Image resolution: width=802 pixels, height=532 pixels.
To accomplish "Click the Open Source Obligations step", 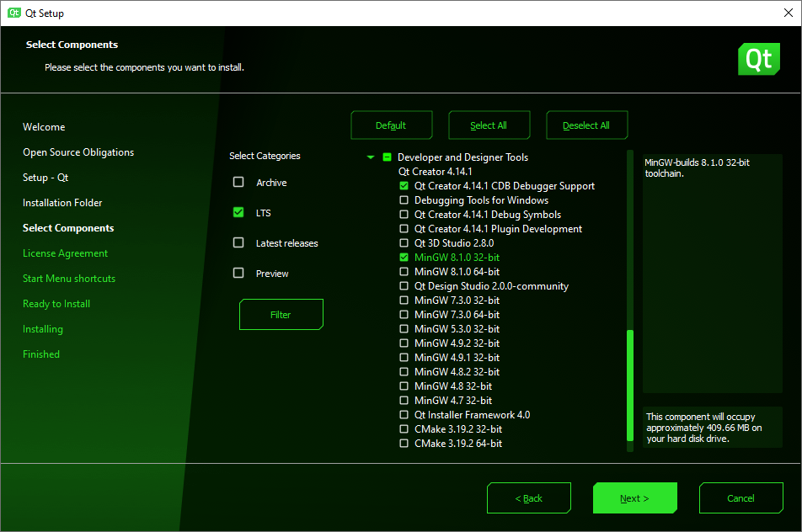I will pos(78,152).
